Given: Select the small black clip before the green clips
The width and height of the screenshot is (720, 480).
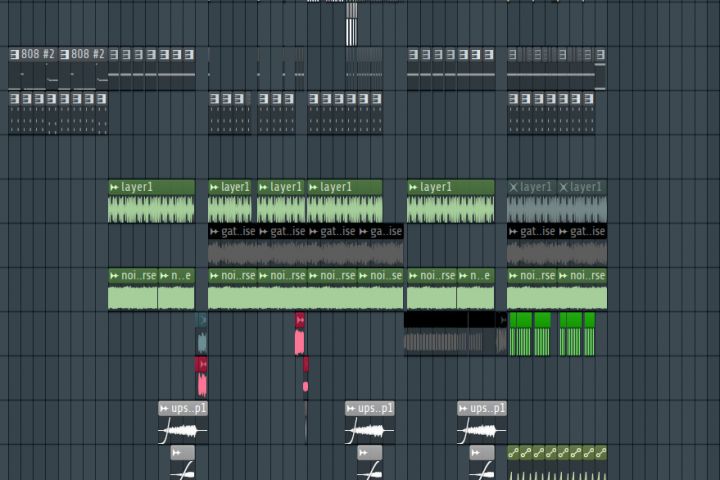Looking at the screenshot, I should pyautogui.click(x=501, y=333).
